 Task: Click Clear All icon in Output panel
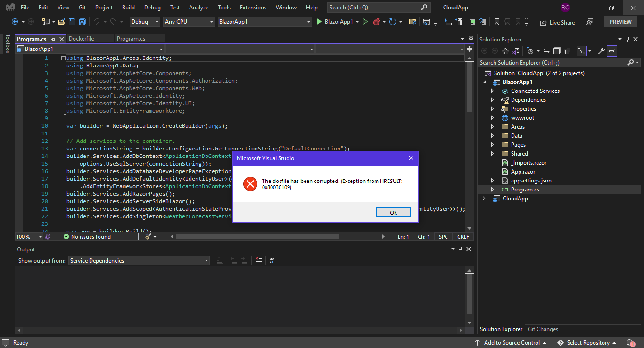click(259, 260)
